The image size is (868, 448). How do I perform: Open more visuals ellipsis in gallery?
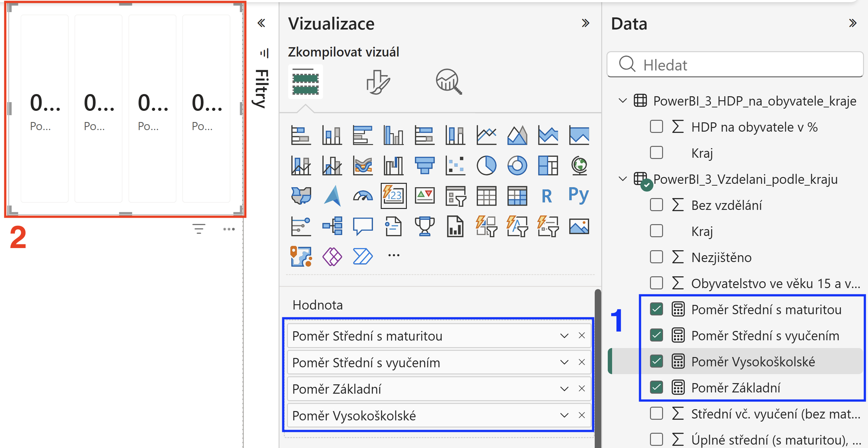point(393,255)
